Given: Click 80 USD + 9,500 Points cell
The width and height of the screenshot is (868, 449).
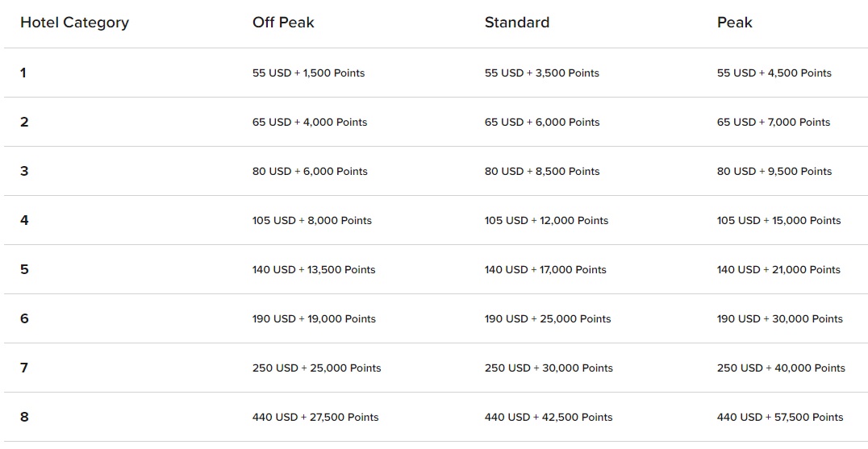Looking at the screenshot, I should [x=774, y=172].
